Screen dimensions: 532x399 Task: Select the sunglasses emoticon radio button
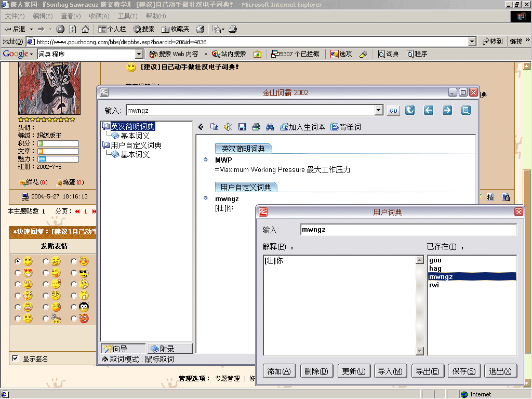click(x=74, y=273)
